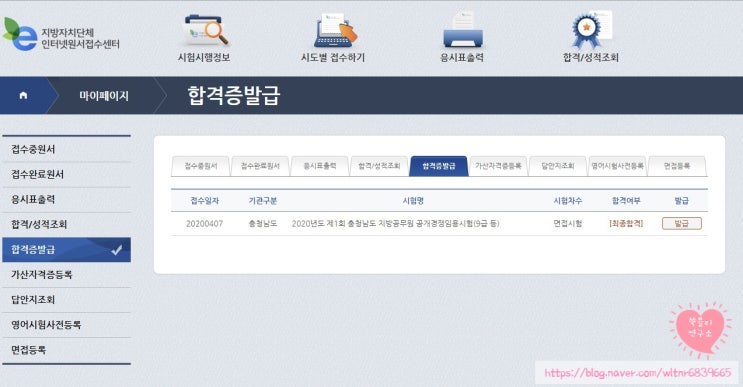The image size is (743, 387).
Task: Switch to 응시표출력 tab
Action: coord(320,166)
